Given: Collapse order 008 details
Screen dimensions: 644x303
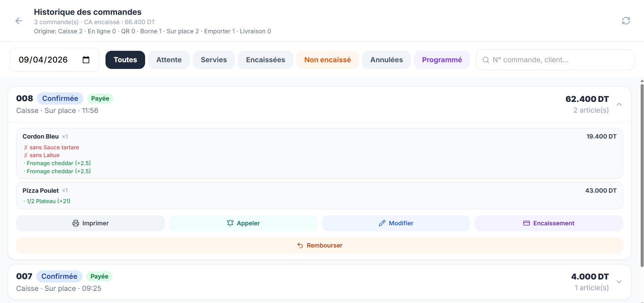Looking at the screenshot, I should click(619, 104).
